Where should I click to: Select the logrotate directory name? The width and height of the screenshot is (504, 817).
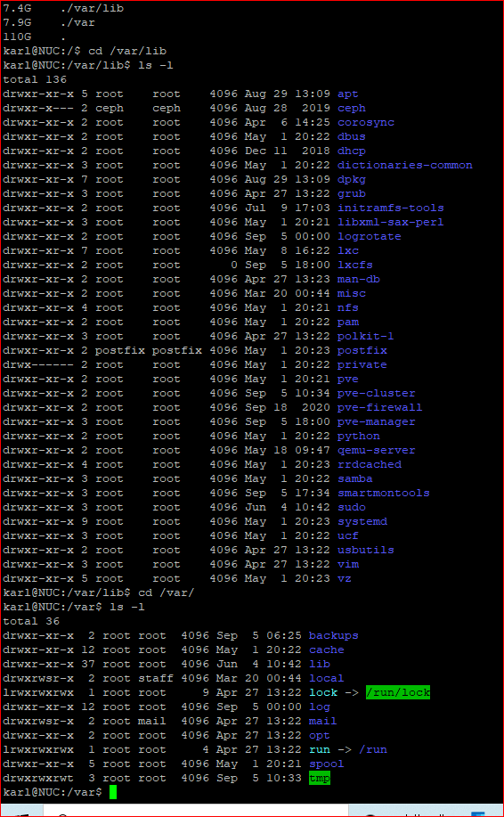[370, 237]
